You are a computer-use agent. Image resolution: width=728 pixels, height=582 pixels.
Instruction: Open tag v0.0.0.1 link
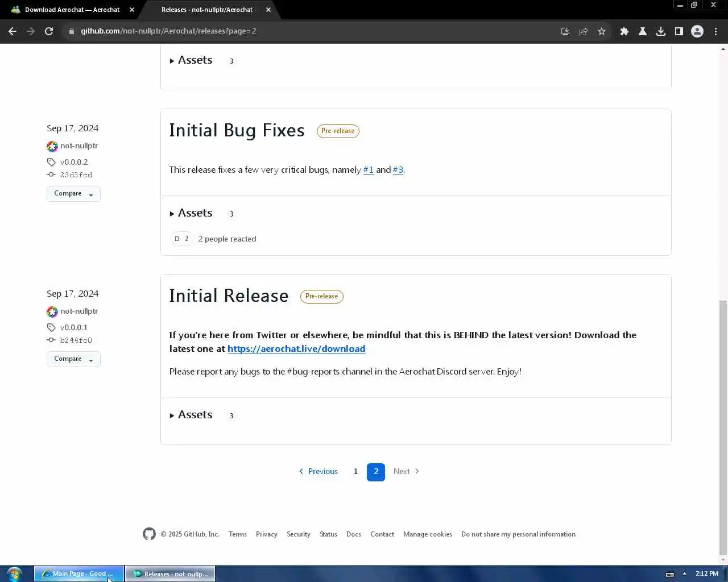tap(74, 327)
